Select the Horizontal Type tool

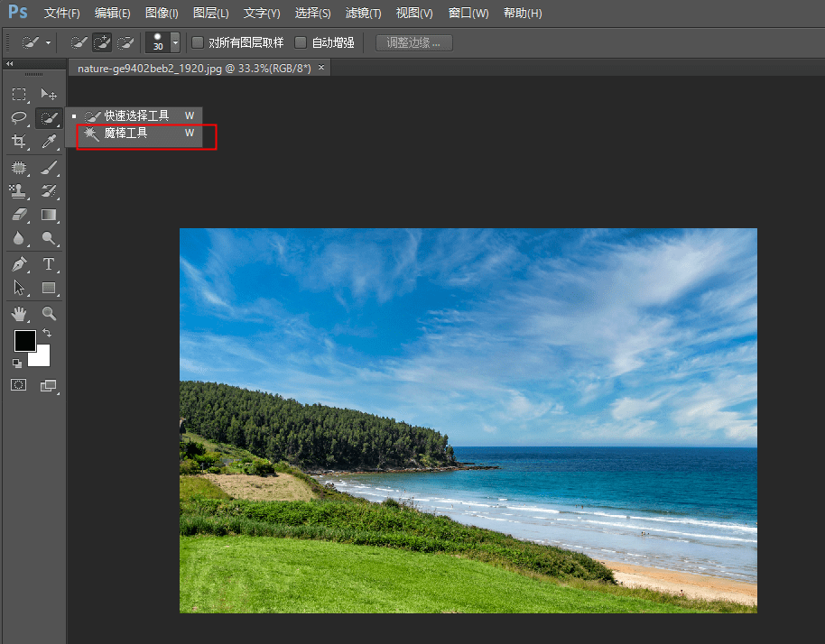(x=49, y=264)
